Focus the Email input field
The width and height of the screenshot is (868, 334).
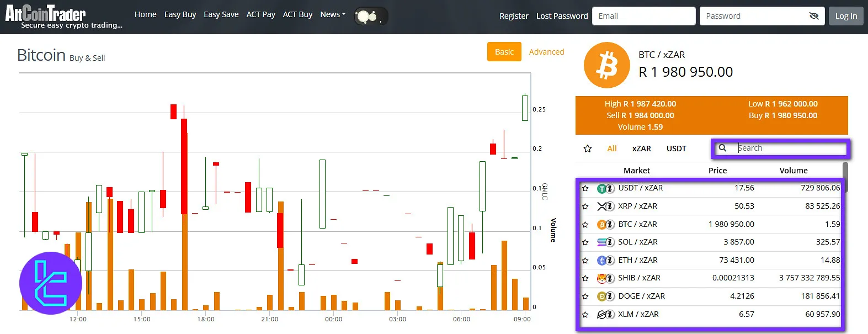pos(643,16)
